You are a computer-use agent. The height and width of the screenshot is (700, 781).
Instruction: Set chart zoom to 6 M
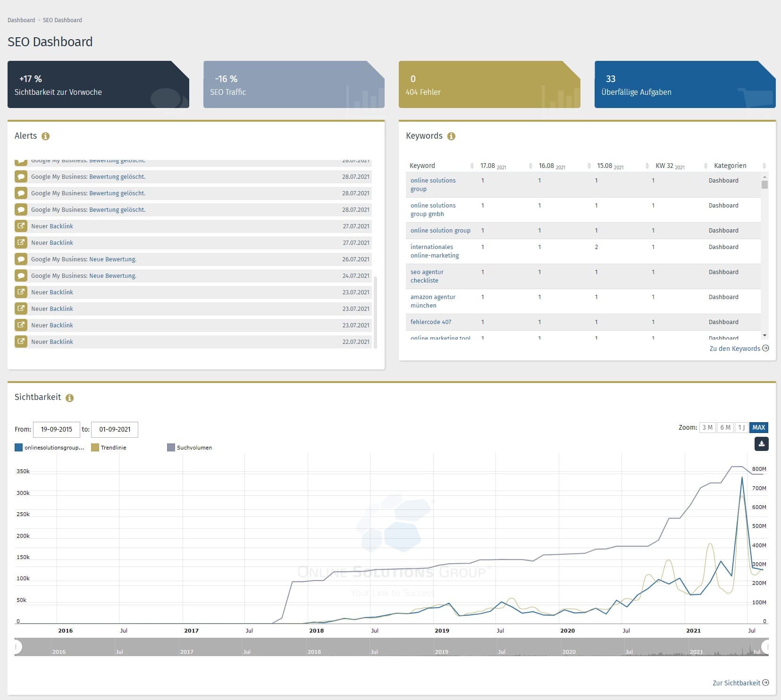point(725,427)
